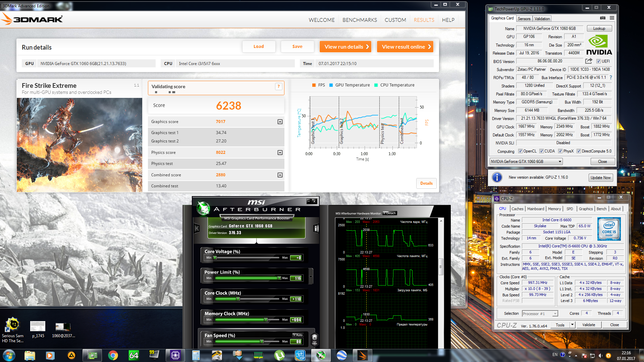
Task: Collapse the Graphics score section
Action: [280, 122]
